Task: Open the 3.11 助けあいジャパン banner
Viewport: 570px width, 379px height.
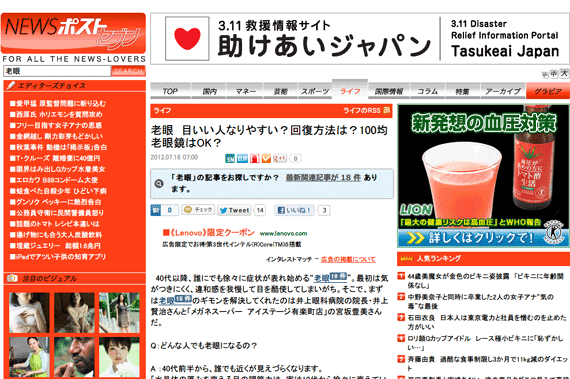Action: [x=360, y=39]
